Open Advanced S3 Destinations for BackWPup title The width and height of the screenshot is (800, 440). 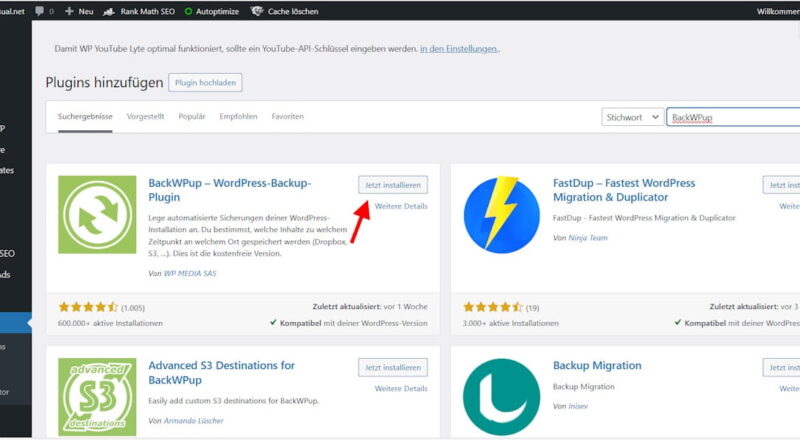(221, 373)
